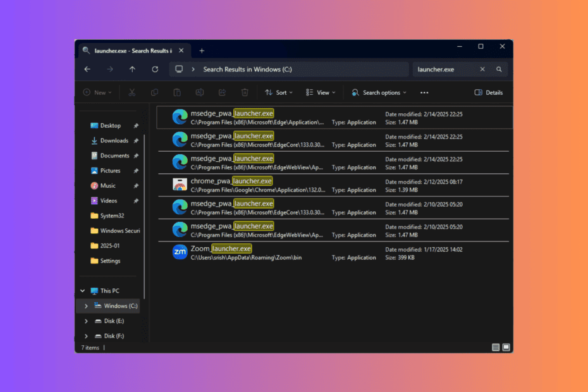Click the Delete trash can icon
Image resolution: width=588 pixels, height=392 pixels.
(x=245, y=92)
